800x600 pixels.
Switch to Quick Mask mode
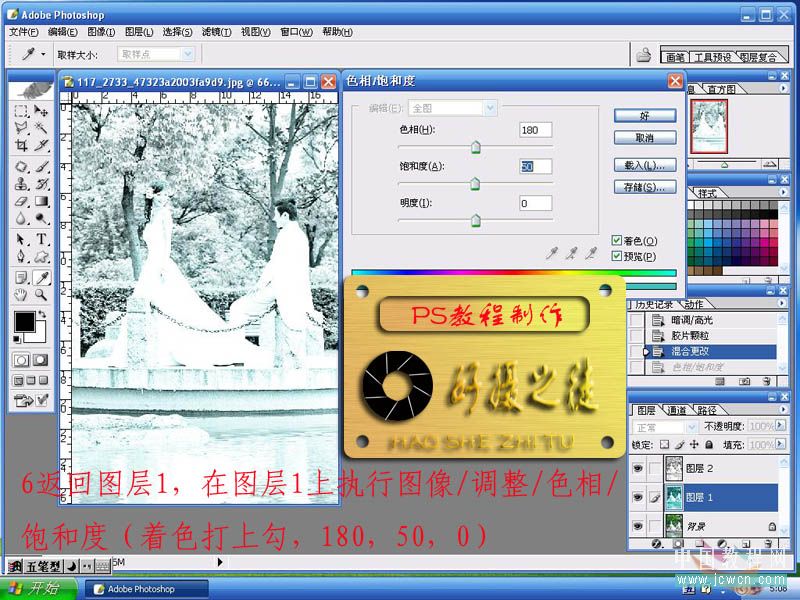pos(41,360)
